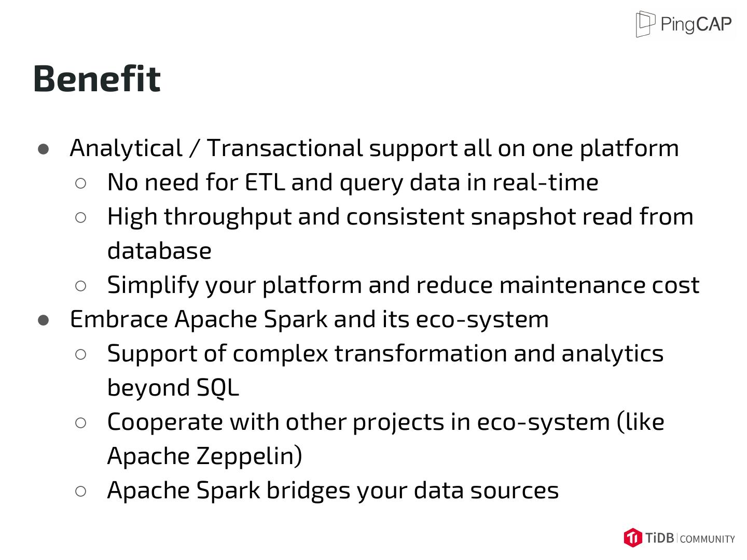Viewport: 747px width, 560px height.
Task: Click the hollow bullet before No need for ETL
Action: coord(80,183)
